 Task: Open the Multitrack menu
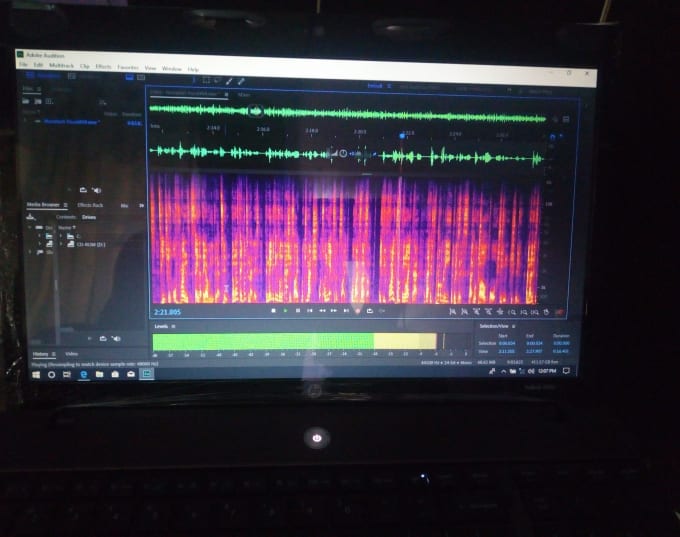coord(61,65)
